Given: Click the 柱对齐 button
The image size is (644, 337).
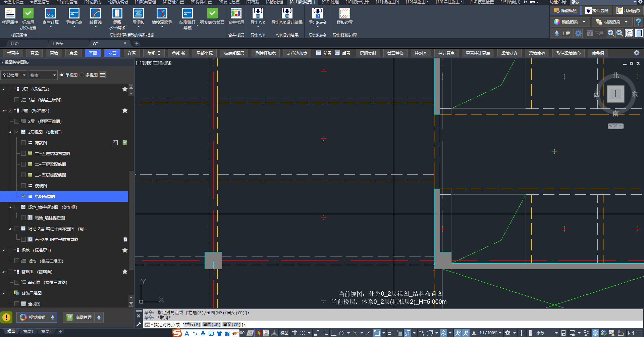Looking at the screenshot, I should pos(421,53).
